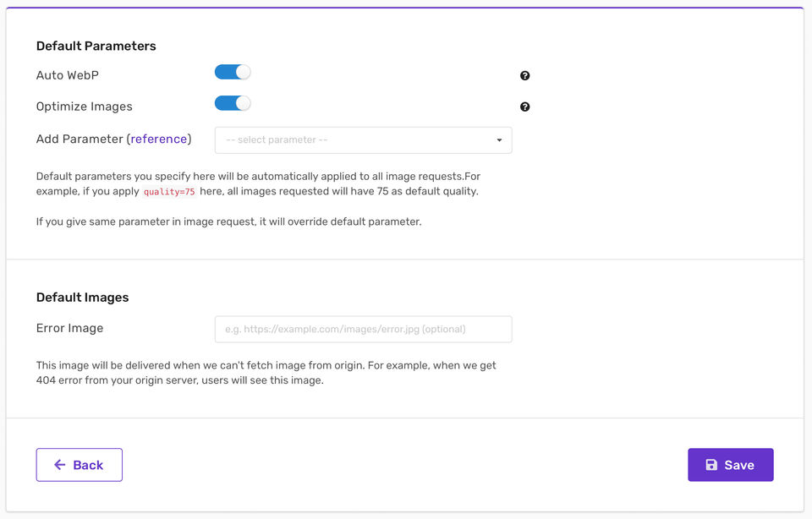The width and height of the screenshot is (812, 519).
Task: Open the select parameter dropdown
Action: click(x=363, y=140)
